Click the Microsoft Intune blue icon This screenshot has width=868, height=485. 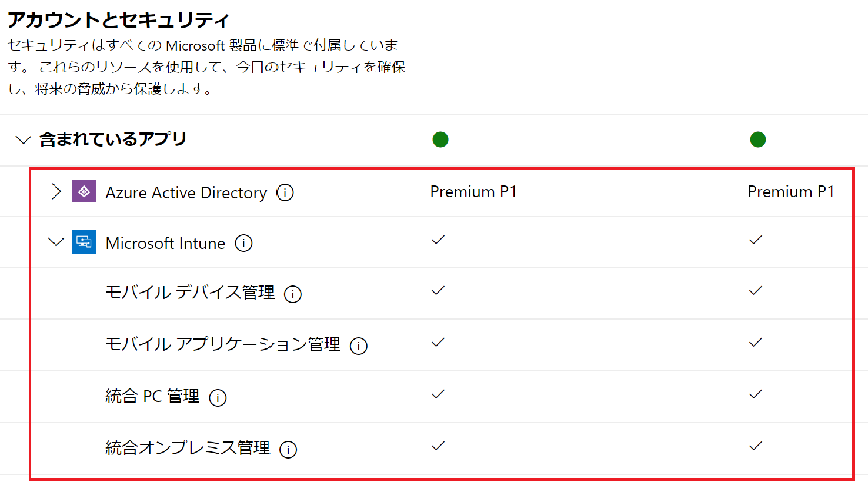[x=84, y=242]
